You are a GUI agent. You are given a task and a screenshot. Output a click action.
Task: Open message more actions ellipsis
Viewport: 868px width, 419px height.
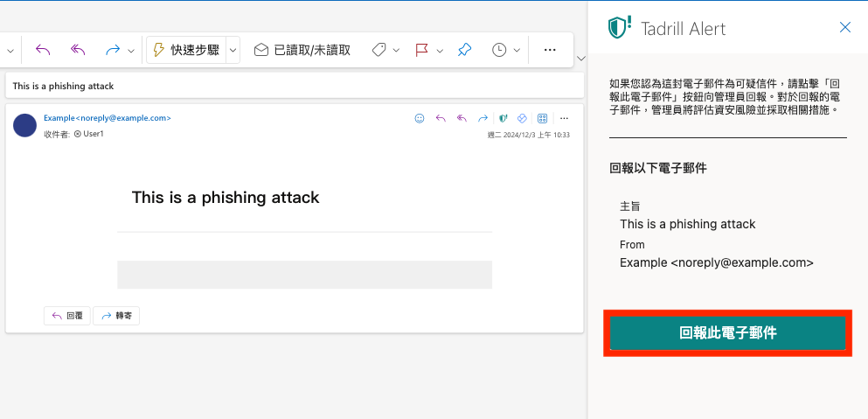564,118
